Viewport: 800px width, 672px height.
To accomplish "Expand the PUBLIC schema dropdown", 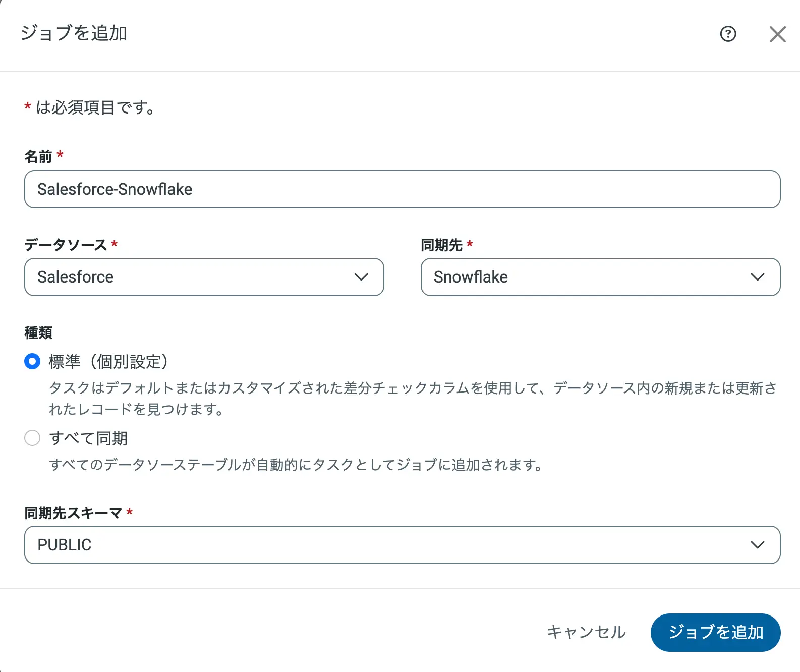I will [388, 545].
